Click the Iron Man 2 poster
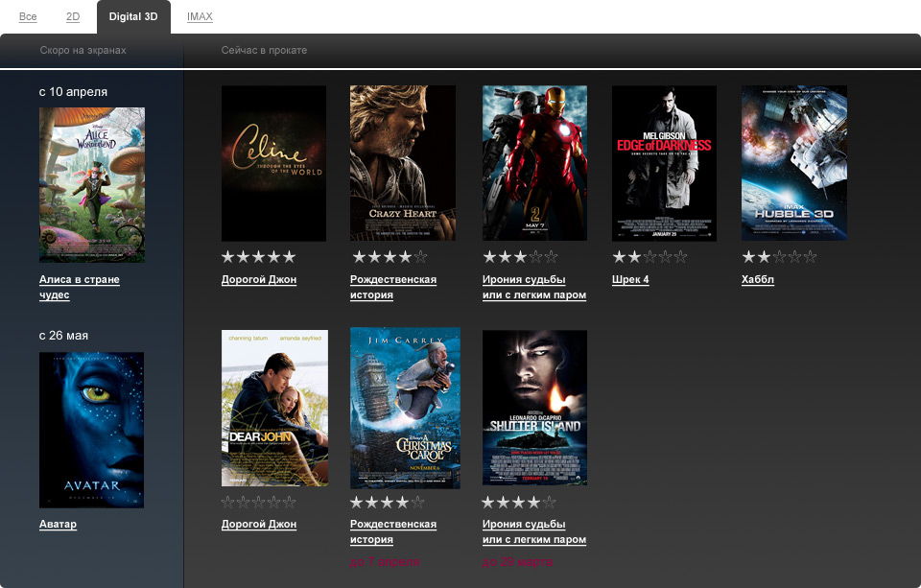This screenshot has width=921, height=588. (x=534, y=163)
